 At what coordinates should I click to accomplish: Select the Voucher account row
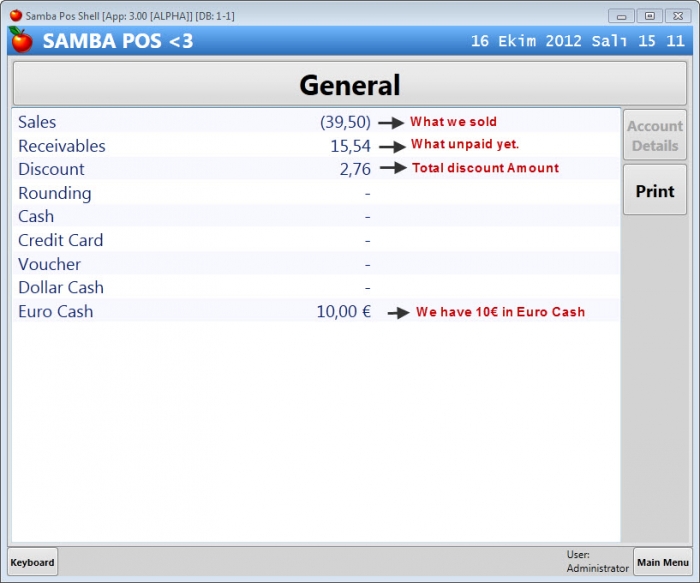(x=316, y=263)
